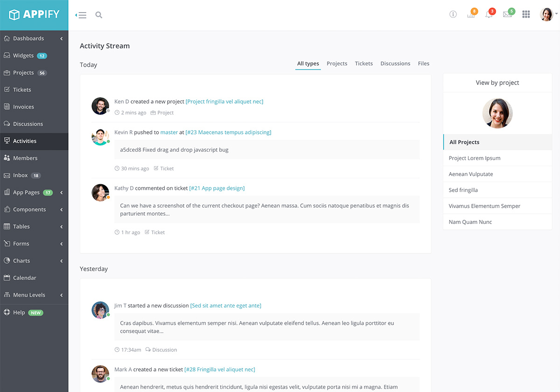Open the user avatar dropdown in header
560x392 pixels.
(547, 14)
